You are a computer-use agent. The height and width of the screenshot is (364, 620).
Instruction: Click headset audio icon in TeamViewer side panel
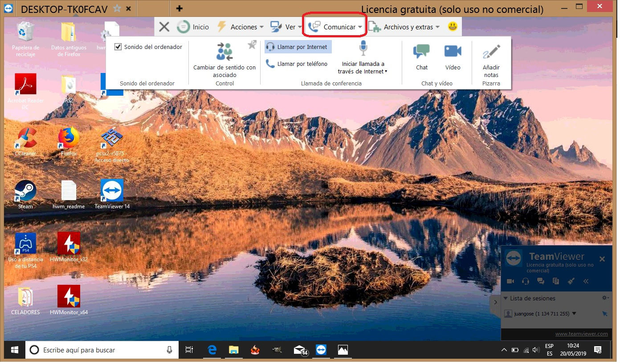[525, 281]
